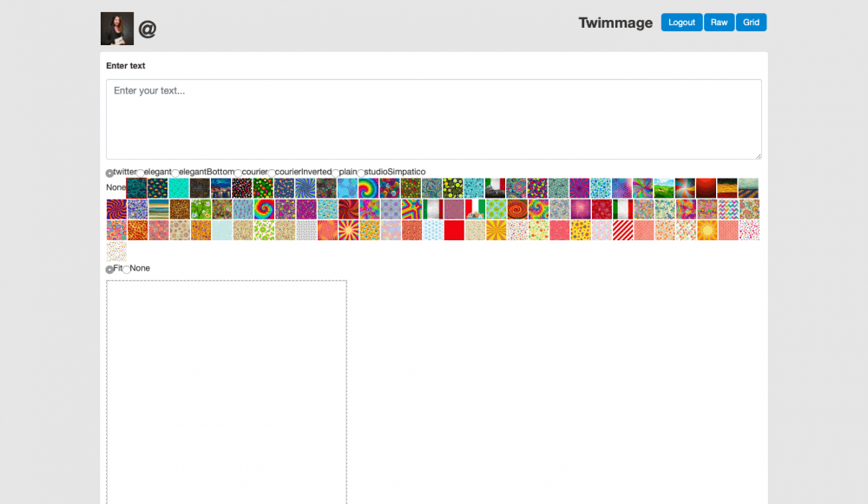The image size is (868, 504).
Task: Select the courierInverted style option
Action: (271, 173)
